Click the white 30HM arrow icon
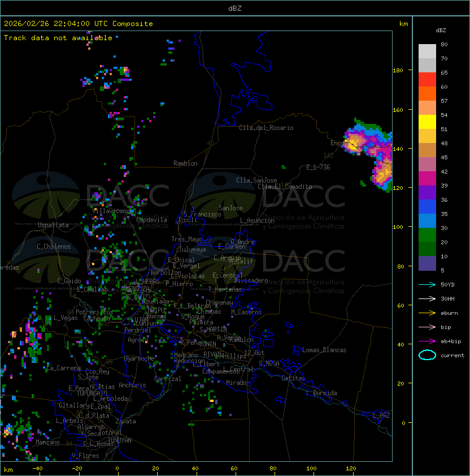 pyautogui.click(x=427, y=299)
